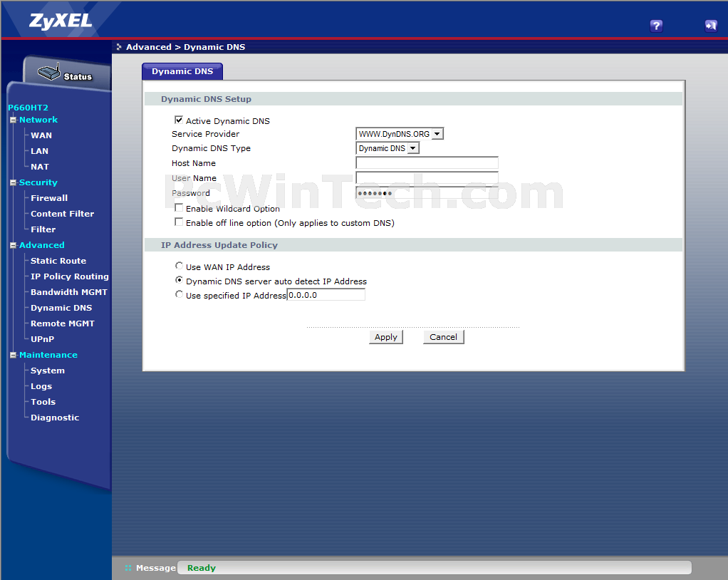Open Dynamic DNS in sidebar
This screenshot has height=580, width=728.
click(61, 308)
